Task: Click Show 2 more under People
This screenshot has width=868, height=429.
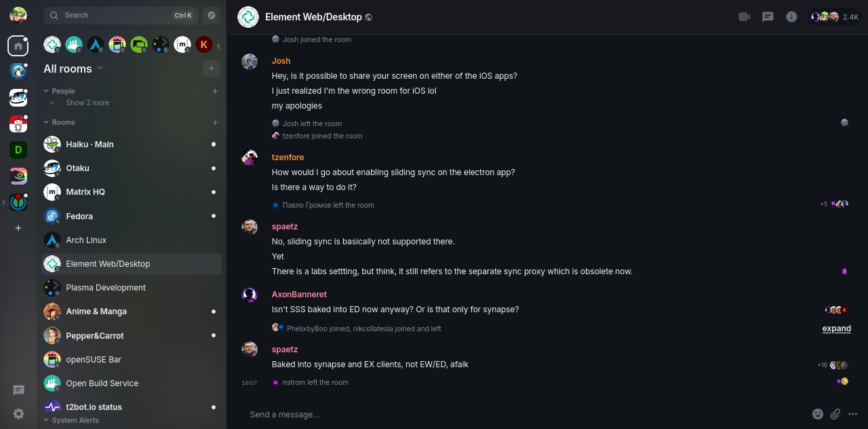Action: (87, 103)
